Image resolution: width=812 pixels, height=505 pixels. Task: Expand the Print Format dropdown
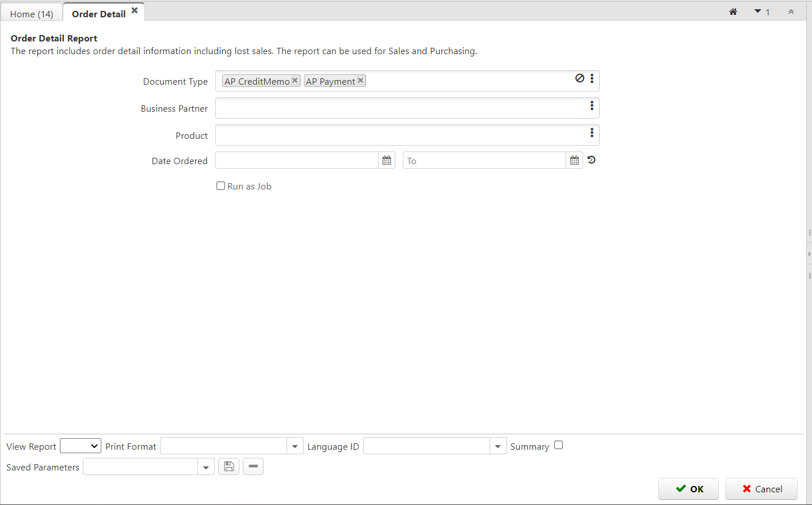point(295,446)
